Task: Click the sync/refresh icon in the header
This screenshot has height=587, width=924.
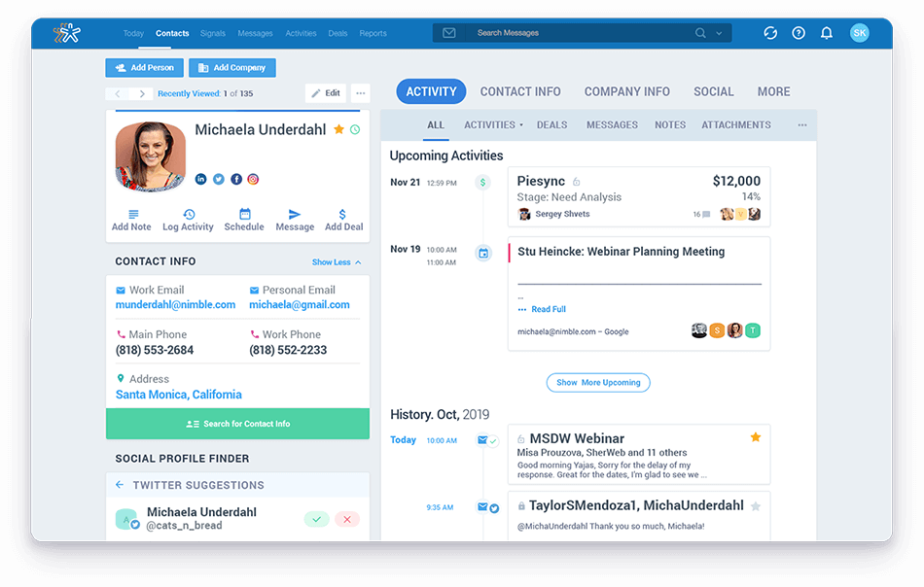Action: [770, 32]
